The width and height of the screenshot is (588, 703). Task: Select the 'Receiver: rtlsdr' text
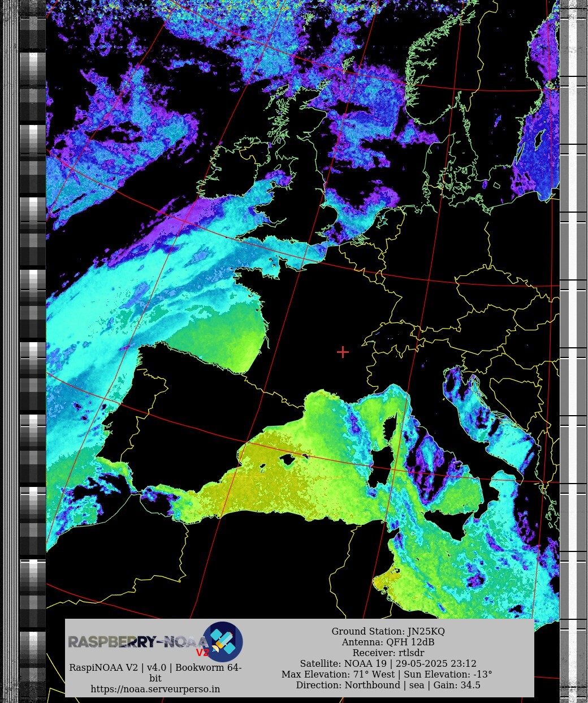coord(388,653)
